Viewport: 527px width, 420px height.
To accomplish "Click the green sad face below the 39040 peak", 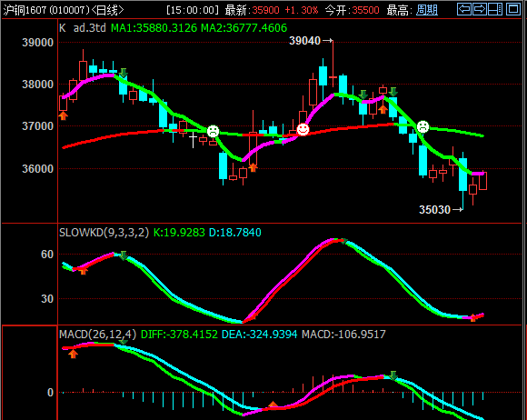I will 423,126.
